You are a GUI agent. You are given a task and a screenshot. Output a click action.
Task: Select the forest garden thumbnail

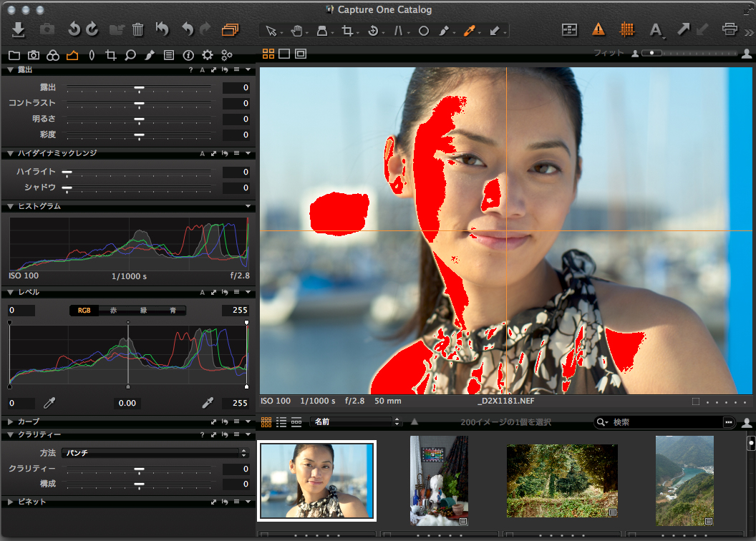pyautogui.click(x=562, y=480)
